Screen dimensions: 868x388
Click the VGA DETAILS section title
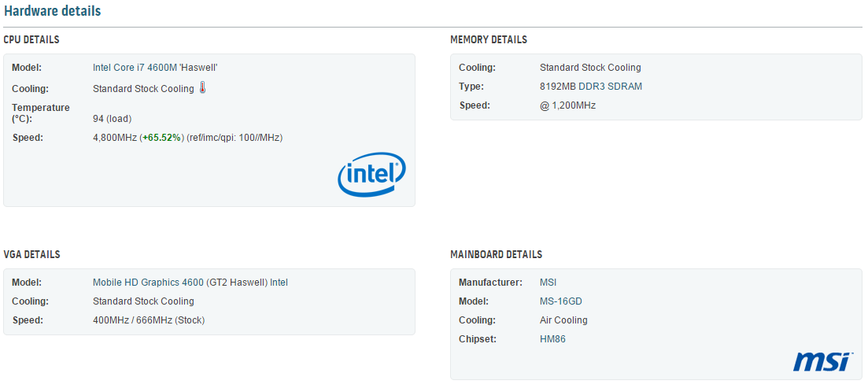[31, 254]
